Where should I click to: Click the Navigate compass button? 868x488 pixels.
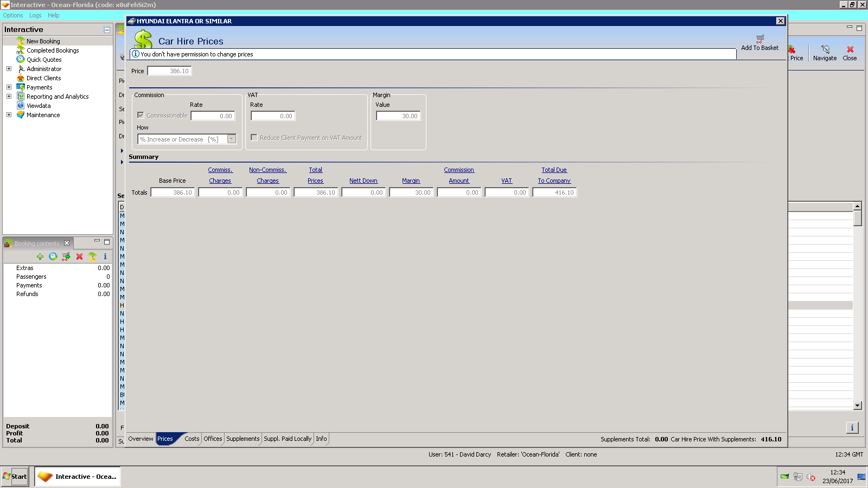tap(825, 53)
